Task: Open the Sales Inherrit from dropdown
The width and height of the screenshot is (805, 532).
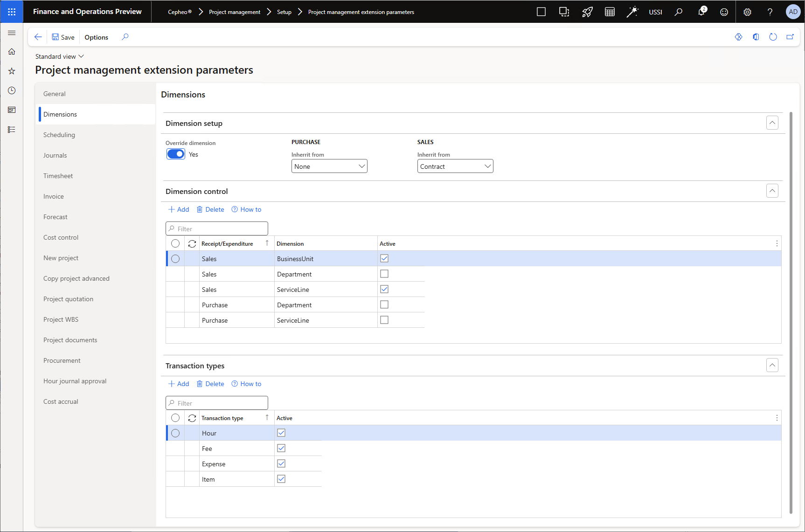Action: click(455, 166)
